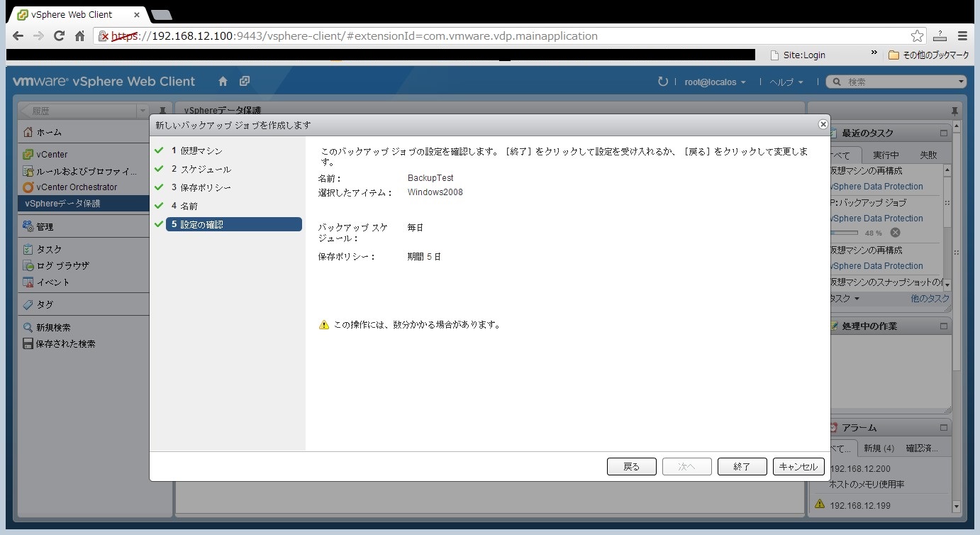Switch to 新規 (4) alarms tab
Screen dimensions: 980x535
[x=879, y=448]
